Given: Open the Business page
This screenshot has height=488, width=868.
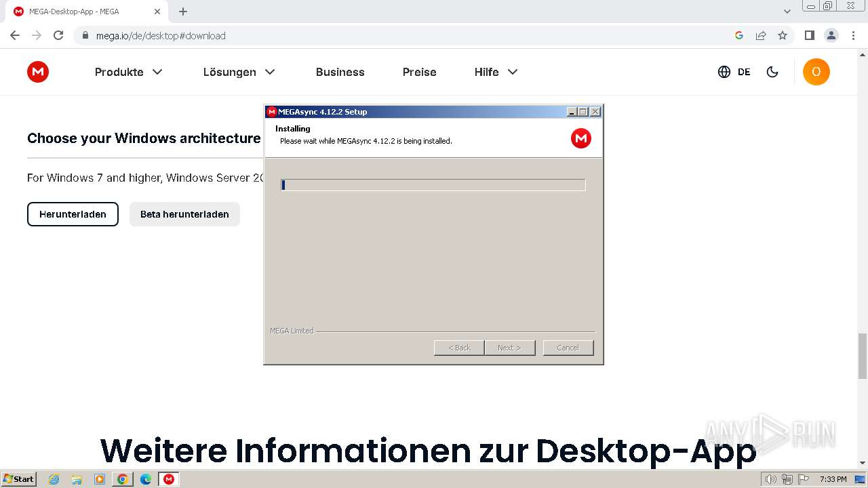Looking at the screenshot, I should 340,72.
